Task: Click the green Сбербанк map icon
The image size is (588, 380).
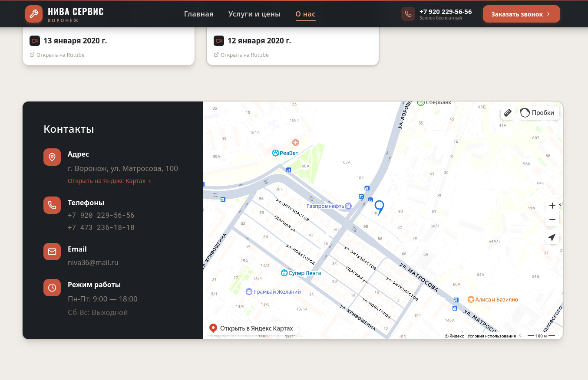Action: click(x=420, y=103)
